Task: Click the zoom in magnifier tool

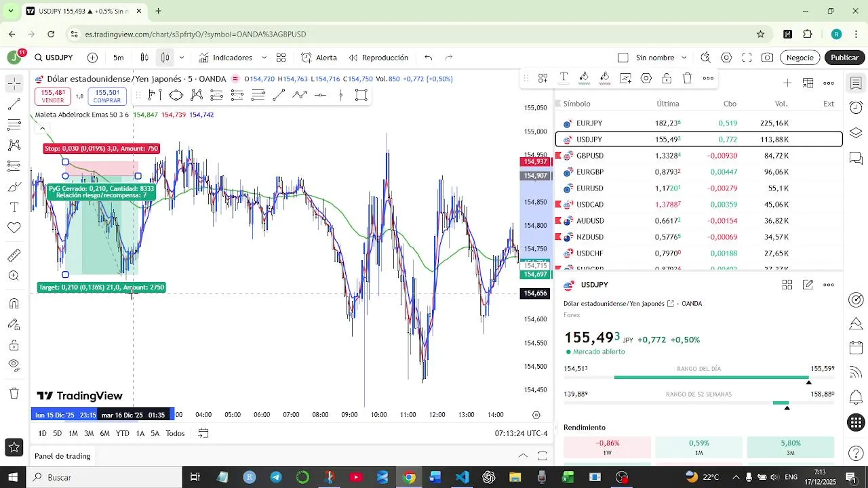Action: [14, 276]
